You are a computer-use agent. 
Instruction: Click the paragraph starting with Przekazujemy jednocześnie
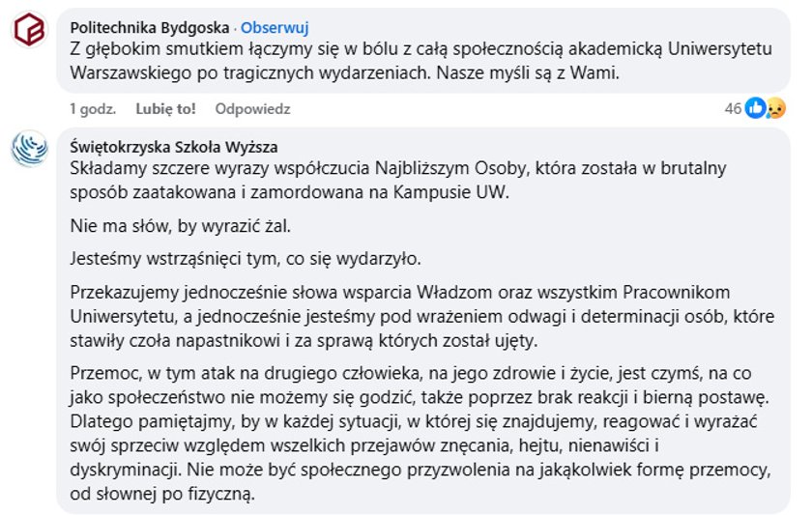[422, 316]
